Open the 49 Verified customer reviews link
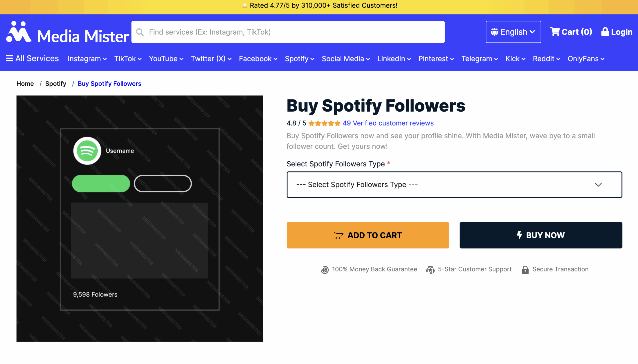Viewport: 638px width, 364px height. (388, 123)
